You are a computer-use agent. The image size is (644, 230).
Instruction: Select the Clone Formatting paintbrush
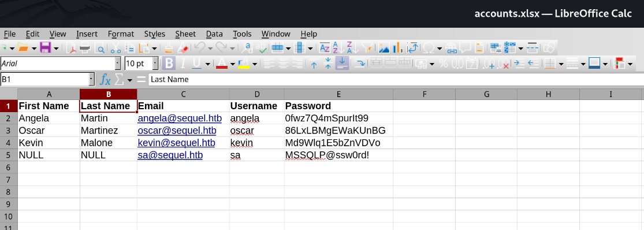(169, 48)
